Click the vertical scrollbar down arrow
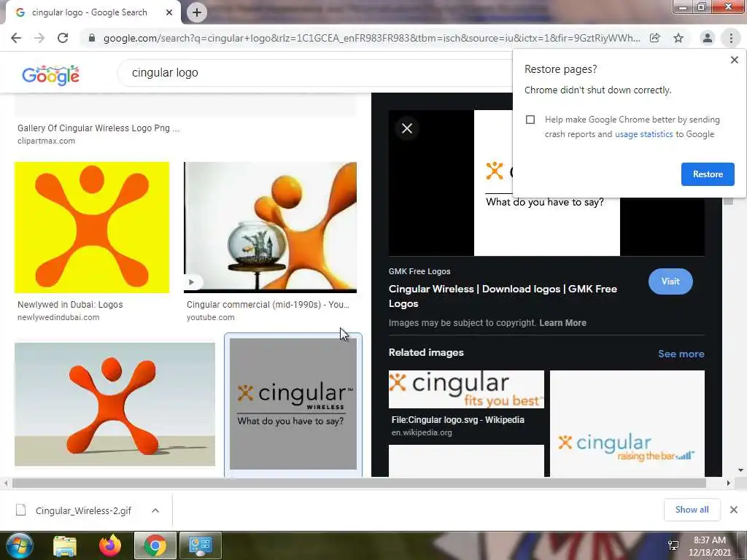This screenshot has width=747, height=560. [741, 470]
